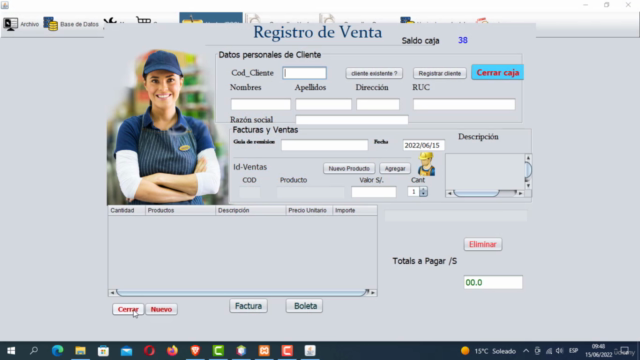Screen dimensions: 640x360
Task: Open Opera browser from taskbar
Action: 149,351
